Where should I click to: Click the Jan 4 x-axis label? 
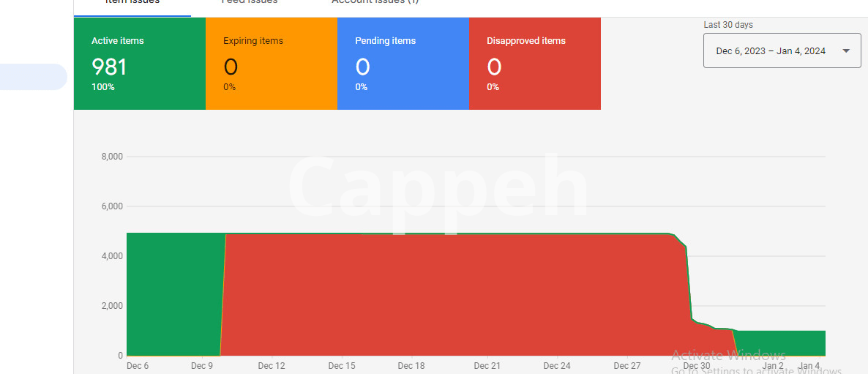[x=809, y=366]
